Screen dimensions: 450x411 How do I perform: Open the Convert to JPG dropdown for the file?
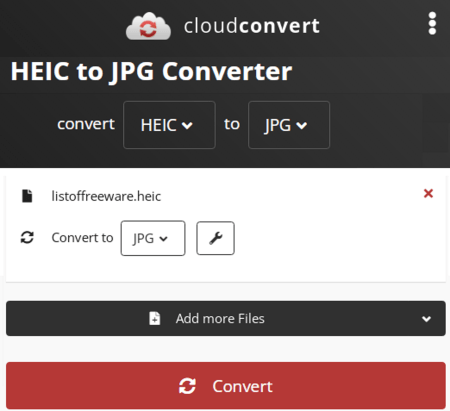pos(153,238)
